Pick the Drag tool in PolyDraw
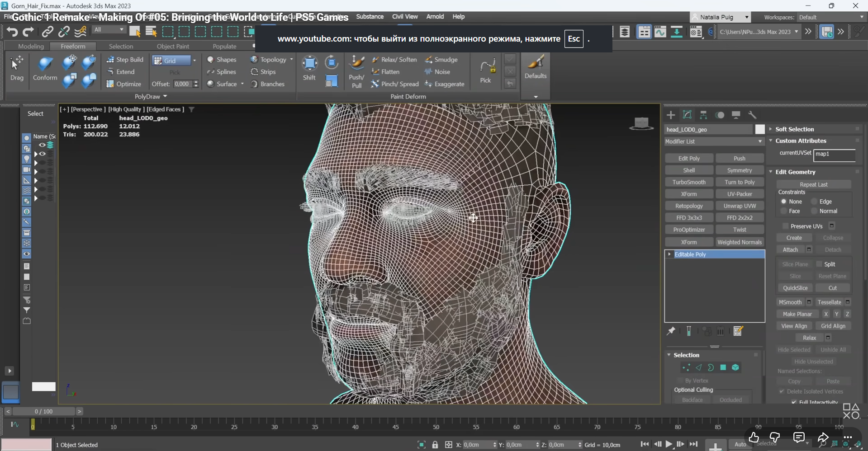 (17, 68)
